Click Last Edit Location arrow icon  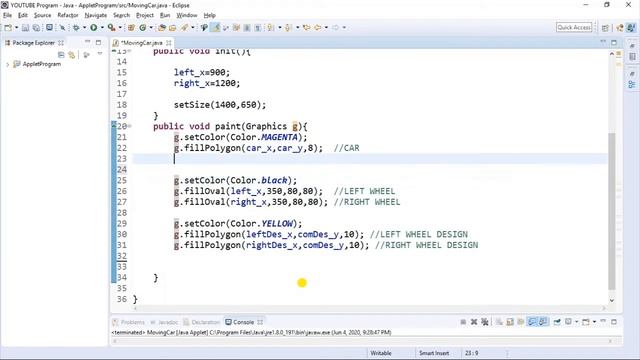click(307, 27)
